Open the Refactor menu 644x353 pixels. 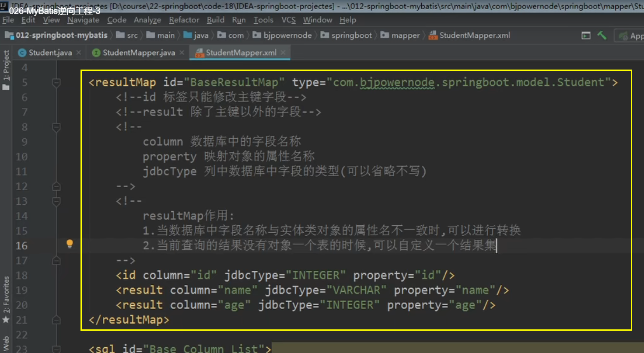(184, 20)
